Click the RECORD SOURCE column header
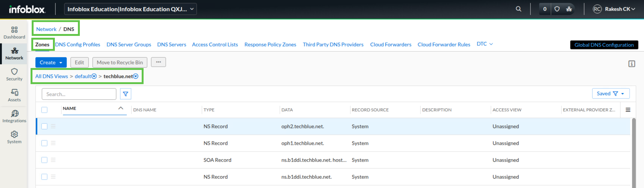 pyautogui.click(x=370, y=110)
